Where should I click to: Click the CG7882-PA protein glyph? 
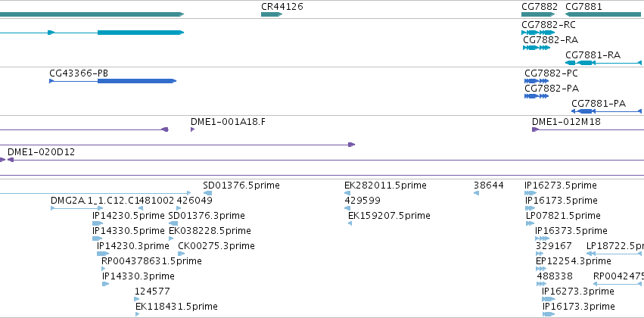pyautogui.click(x=537, y=96)
